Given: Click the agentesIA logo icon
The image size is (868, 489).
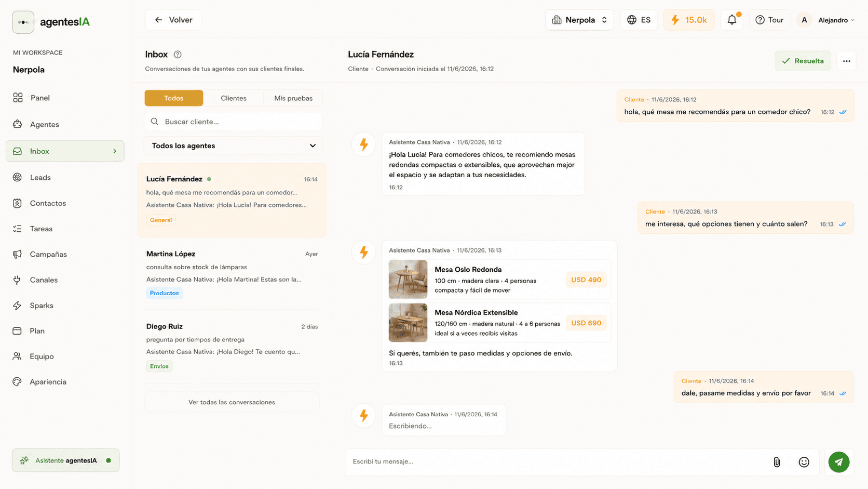Looking at the screenshot, I should tap(23, 22).
